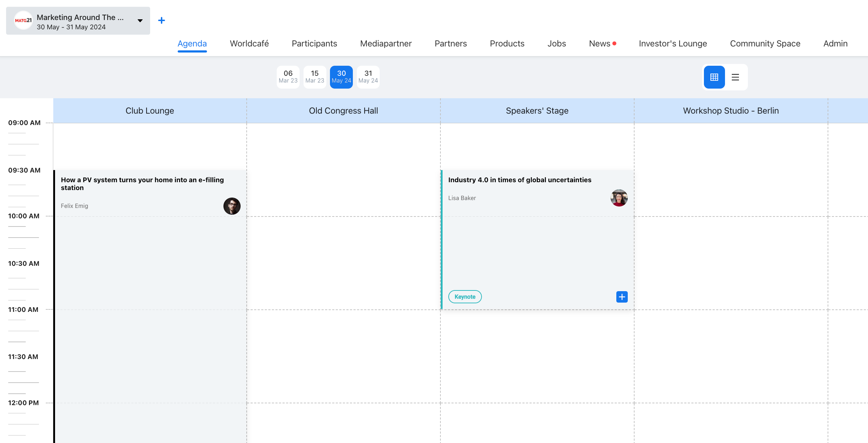This screenshot has height=443, width=868.
Task: Click Felix Emig's avatar photo
Action: [x=232, y=206]
